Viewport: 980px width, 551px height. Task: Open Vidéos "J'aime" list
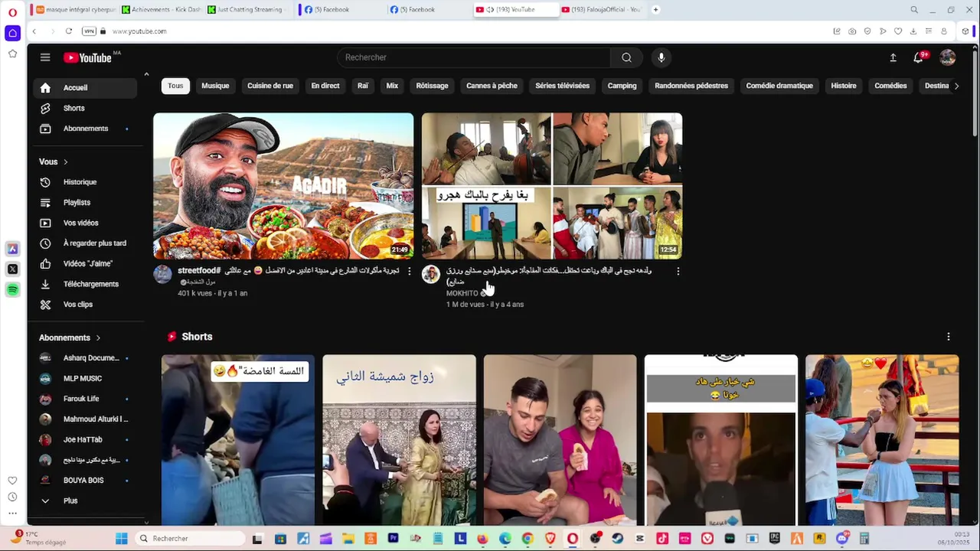(x=86, y=263)
